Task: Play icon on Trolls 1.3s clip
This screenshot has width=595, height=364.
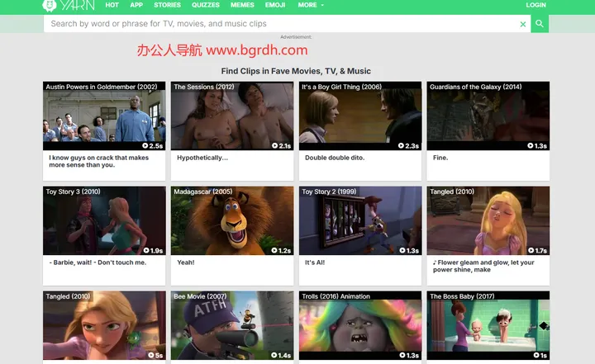Action: click(402, 355)
